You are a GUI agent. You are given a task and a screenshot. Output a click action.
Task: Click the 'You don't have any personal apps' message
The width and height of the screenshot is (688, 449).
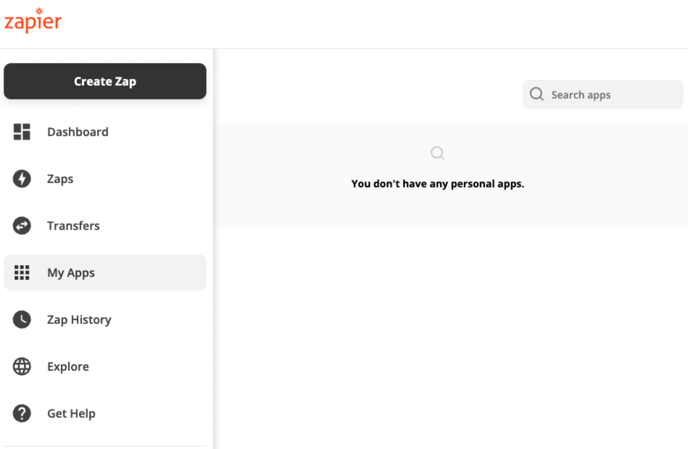point(437,184)
